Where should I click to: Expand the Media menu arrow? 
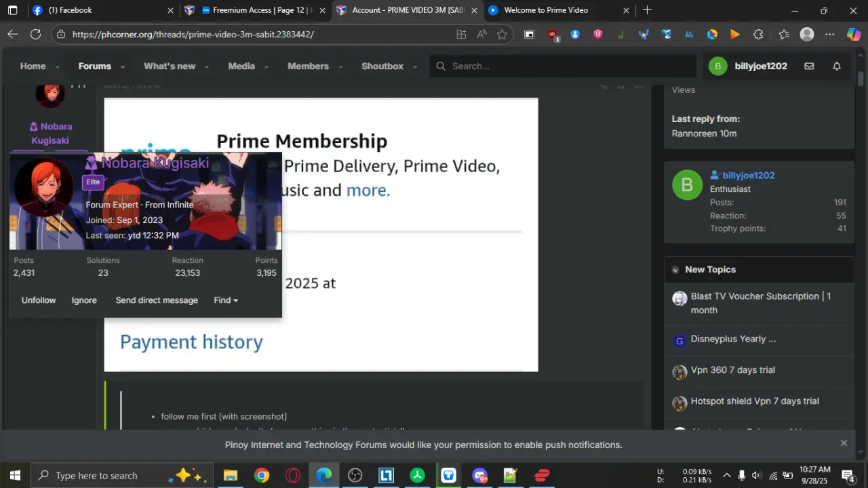267,67
